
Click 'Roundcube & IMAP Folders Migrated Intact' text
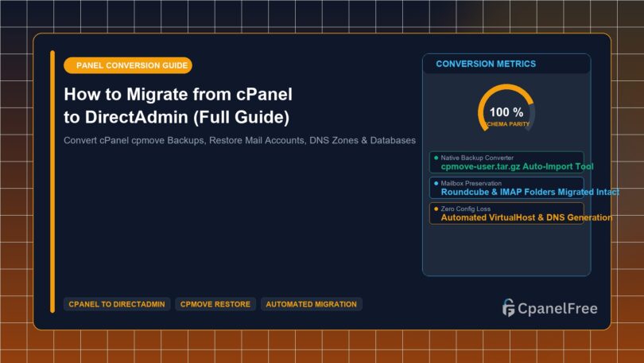[x=530, y=192]
